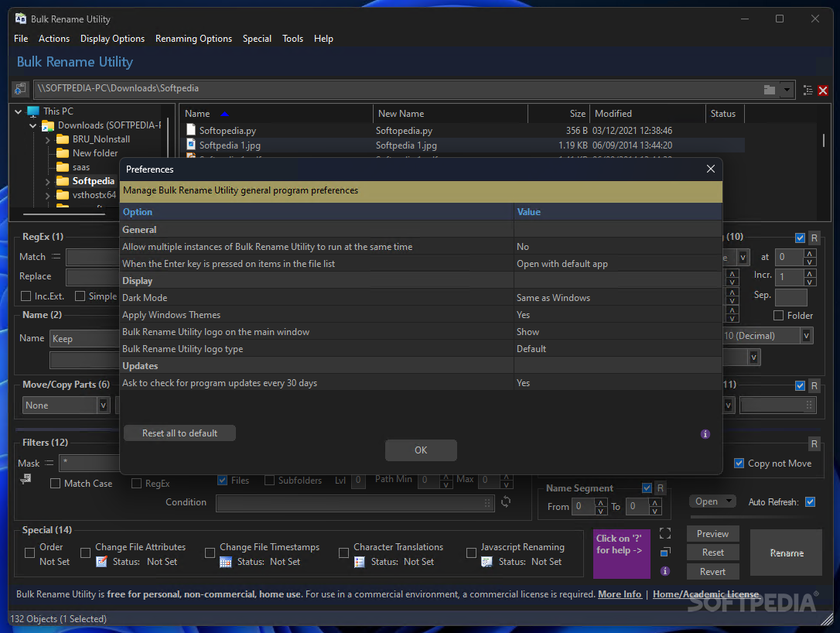Viewport: 840px width, 633px height.
Task: Enable the Change File Attributes checkbox
Action: tap(85, 553)
